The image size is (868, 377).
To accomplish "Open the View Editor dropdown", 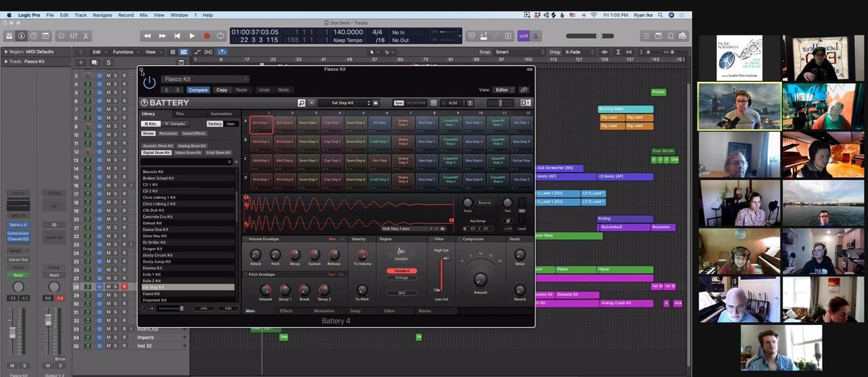I will 503,90.
